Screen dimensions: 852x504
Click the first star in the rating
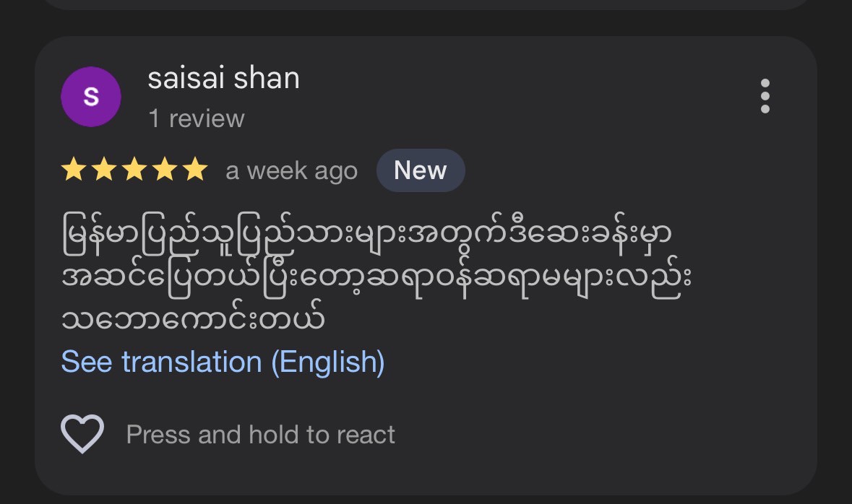74,170
